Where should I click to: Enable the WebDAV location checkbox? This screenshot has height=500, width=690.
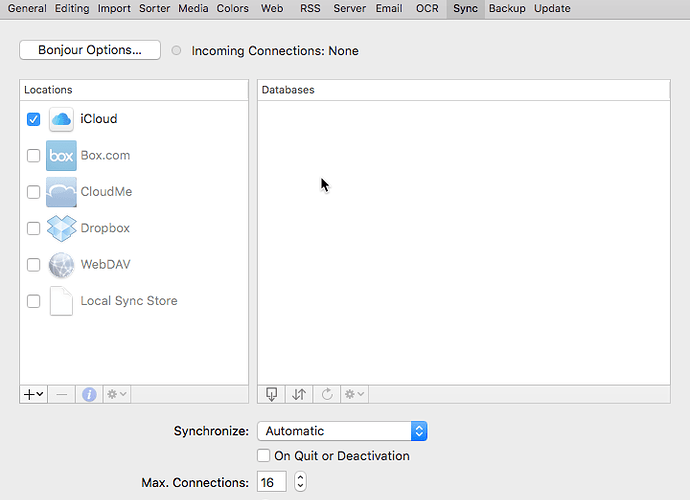point(33,265)
